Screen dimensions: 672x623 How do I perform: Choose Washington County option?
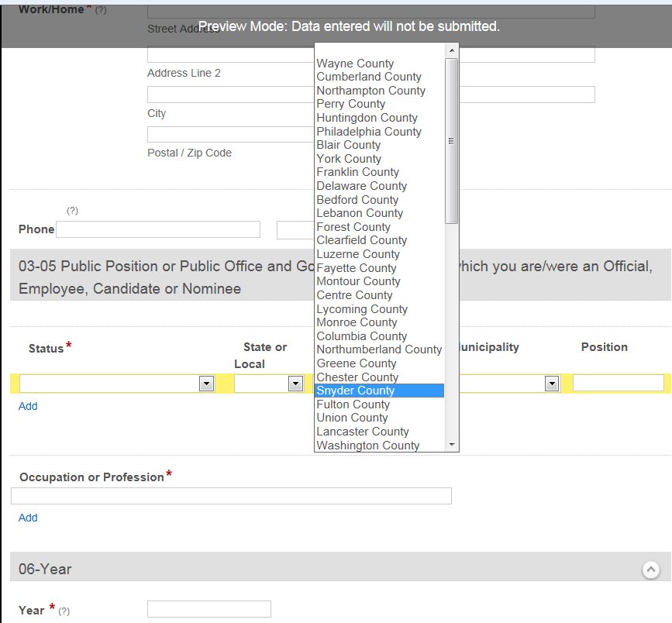(x=367, y=446)
